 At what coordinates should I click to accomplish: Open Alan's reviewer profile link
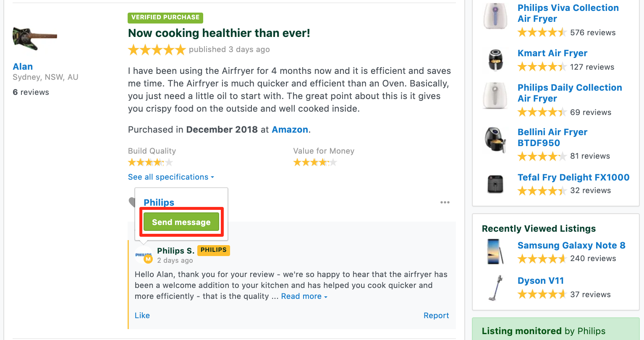(23, 67)
